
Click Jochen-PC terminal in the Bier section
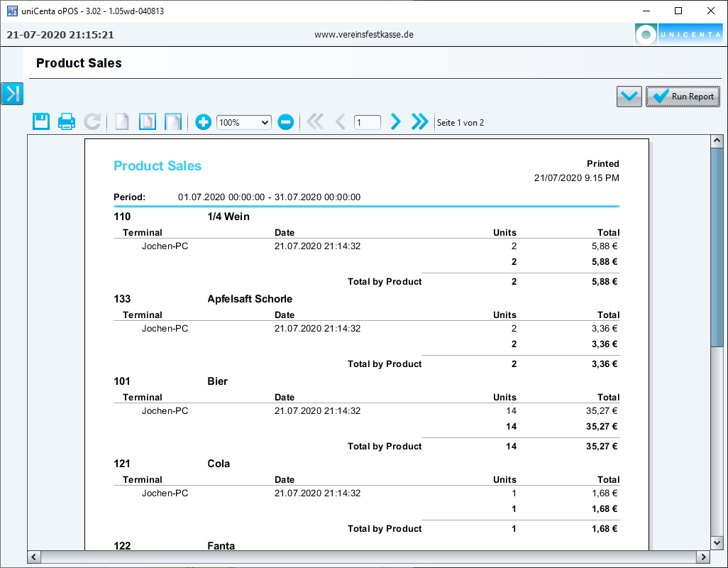click(165, 410)
